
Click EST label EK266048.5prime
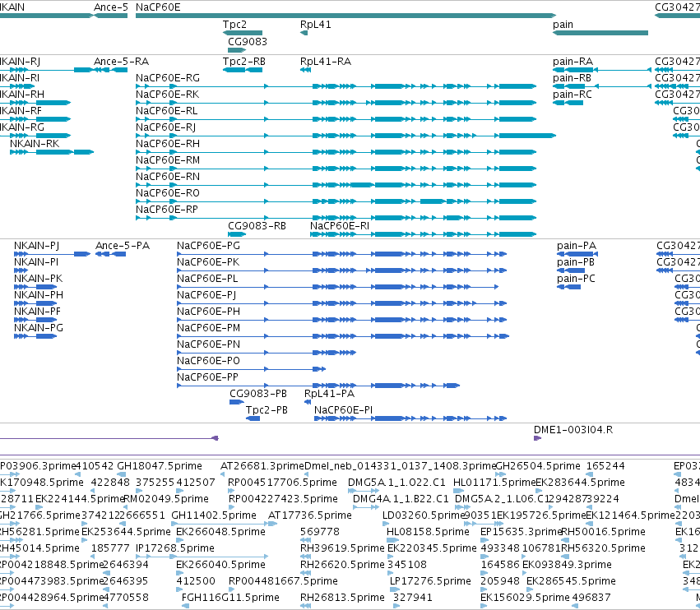point(220,532)
